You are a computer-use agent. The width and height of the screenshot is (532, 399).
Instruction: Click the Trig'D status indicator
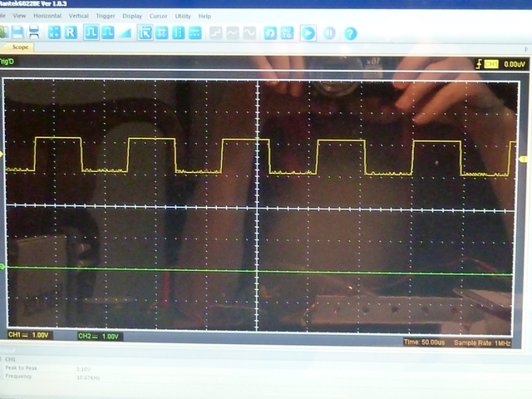[7, 62]
